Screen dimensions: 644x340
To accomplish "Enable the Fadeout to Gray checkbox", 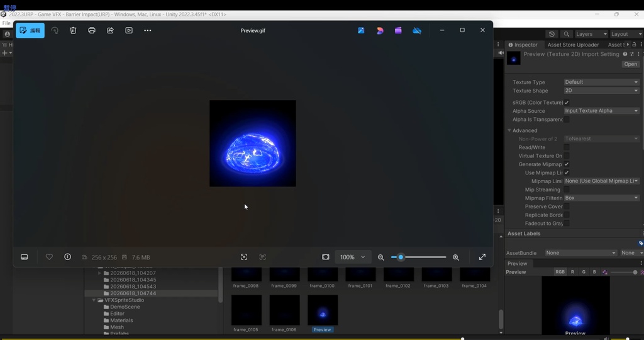I will [x=567, y=224].
